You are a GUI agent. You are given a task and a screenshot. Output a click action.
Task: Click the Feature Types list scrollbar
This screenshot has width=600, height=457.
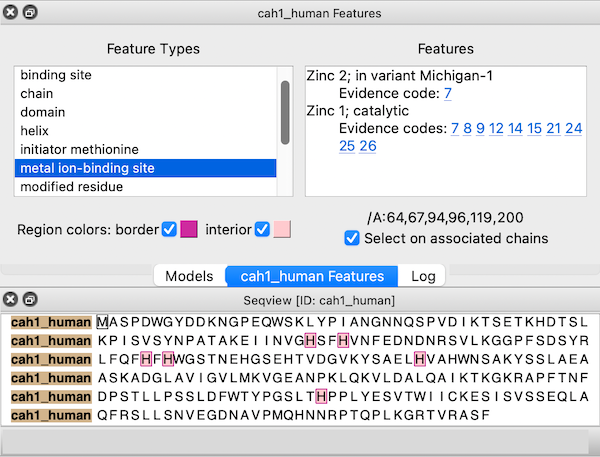pos(285,100)
